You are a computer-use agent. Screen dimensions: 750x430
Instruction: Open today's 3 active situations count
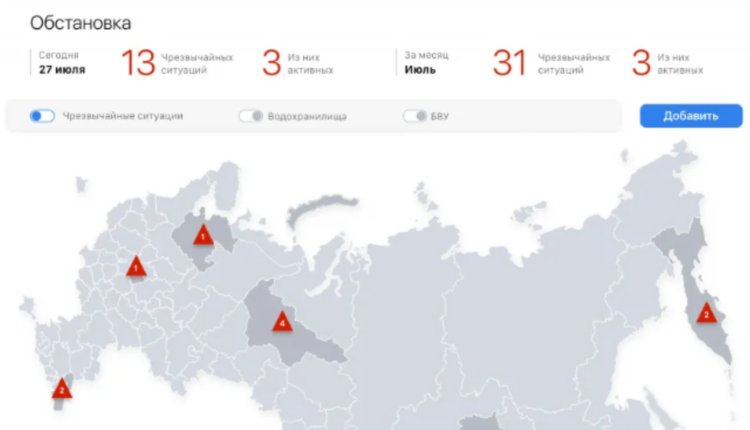(271, 64)
